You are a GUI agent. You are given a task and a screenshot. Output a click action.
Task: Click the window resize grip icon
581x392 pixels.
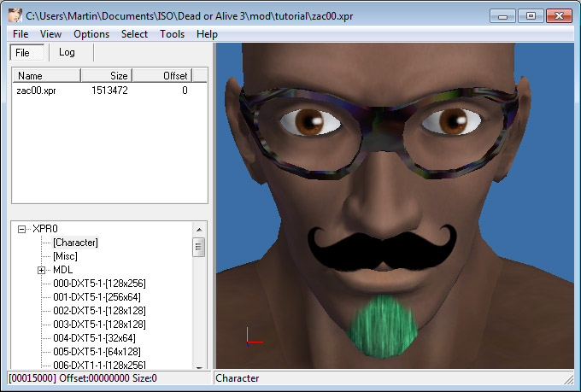pyautogui.click(x=568, y=379)
